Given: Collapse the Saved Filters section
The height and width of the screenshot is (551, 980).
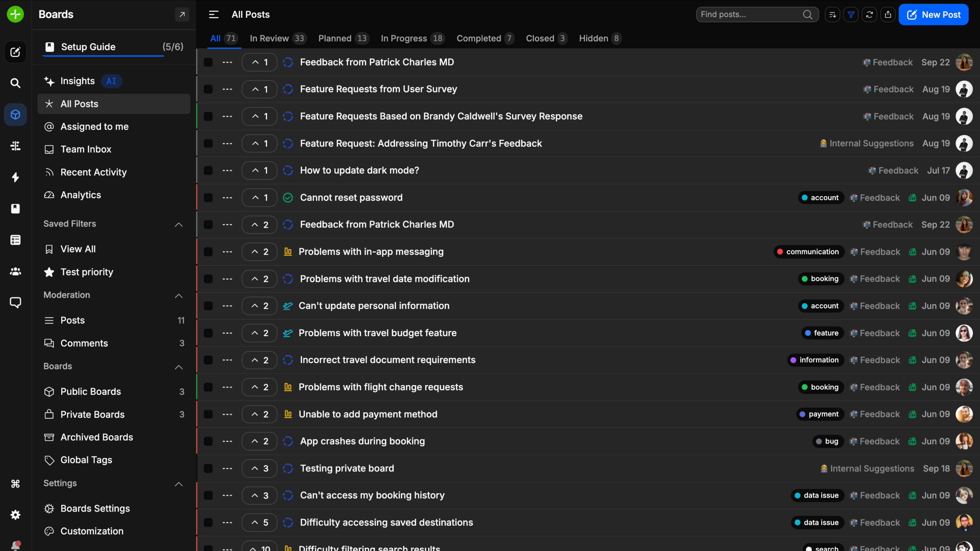Looking at the screenshot, I should click(x=179, y=224).
